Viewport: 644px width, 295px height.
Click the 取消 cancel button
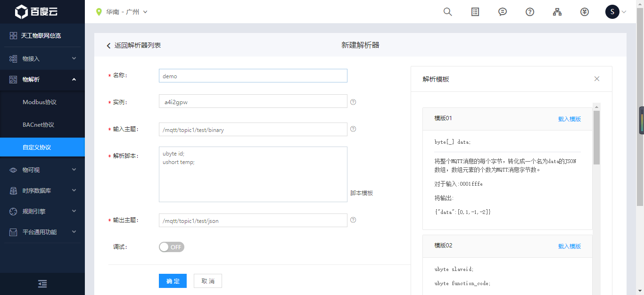(x=208, y=281)
